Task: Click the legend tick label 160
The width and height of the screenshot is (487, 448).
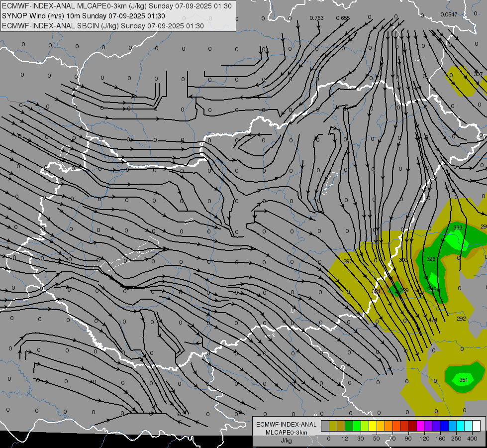Action: 440,439
